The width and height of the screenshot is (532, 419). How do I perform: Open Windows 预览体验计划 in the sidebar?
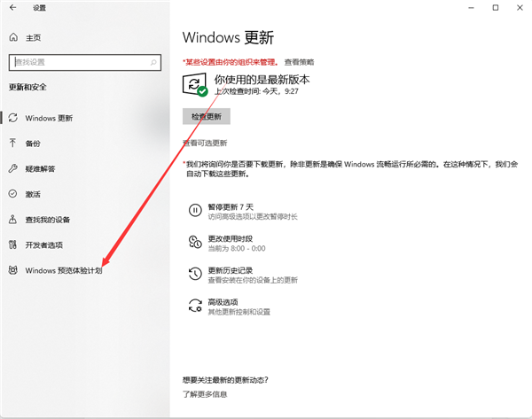coord(63,270)
